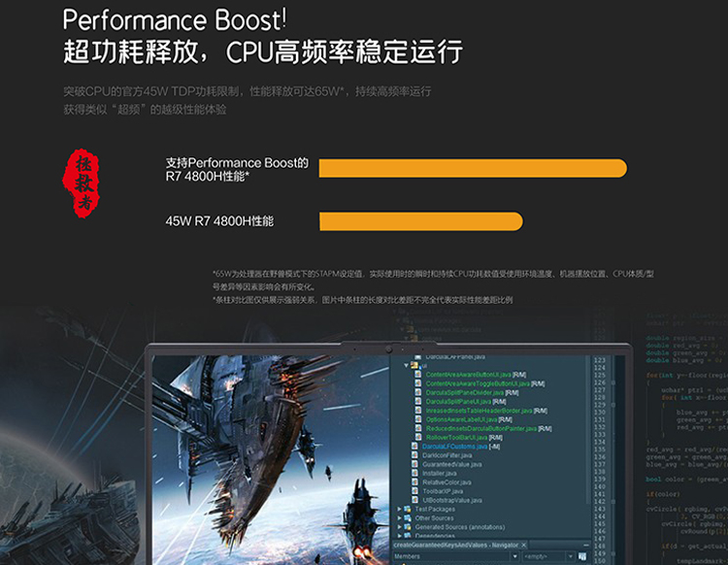Click line number 135 in editor gutter
The height and width of the screenshot is (565, 728).
pos(600,449)
